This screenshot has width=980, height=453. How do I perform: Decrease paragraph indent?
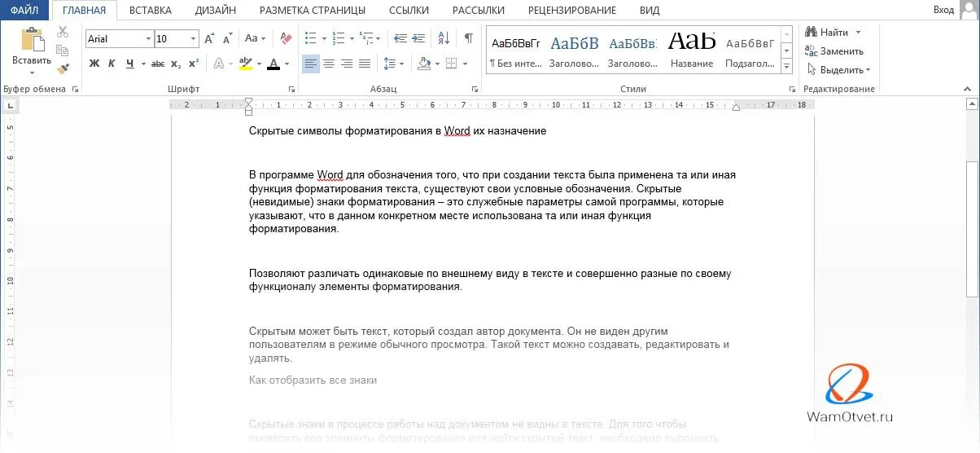tap(400, 38)
